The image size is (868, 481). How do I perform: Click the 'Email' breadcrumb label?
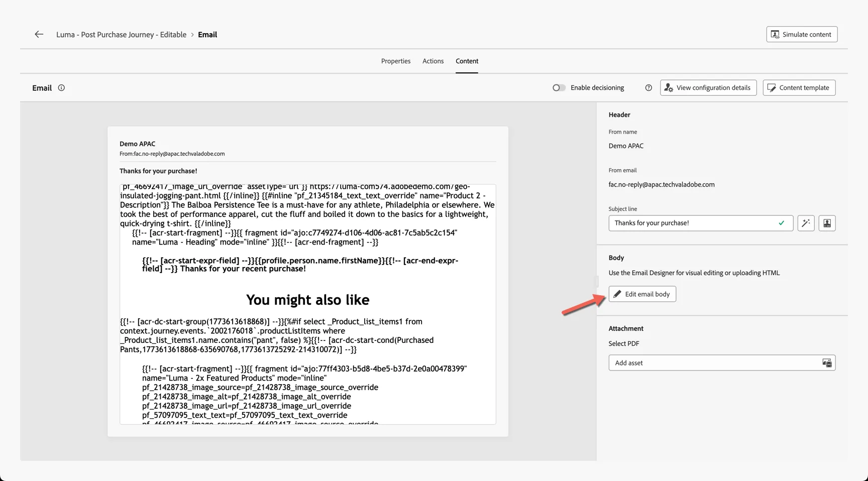coord(207,35)
